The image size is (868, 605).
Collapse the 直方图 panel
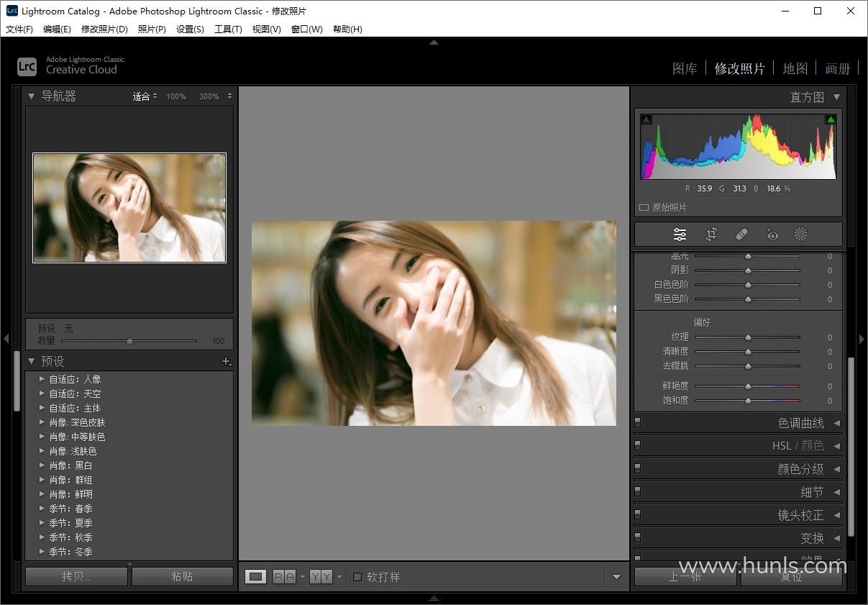[836, 96]
